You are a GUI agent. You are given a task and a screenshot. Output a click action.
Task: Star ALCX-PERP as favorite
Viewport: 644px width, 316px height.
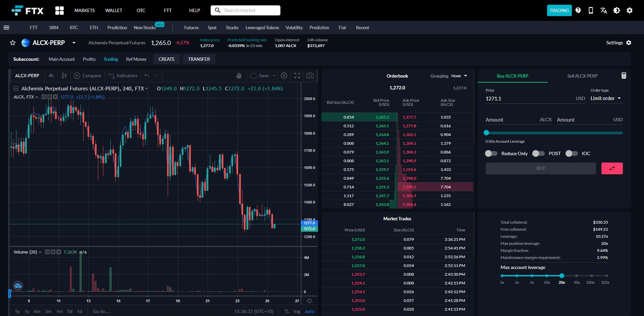click(x=12, y=43)
